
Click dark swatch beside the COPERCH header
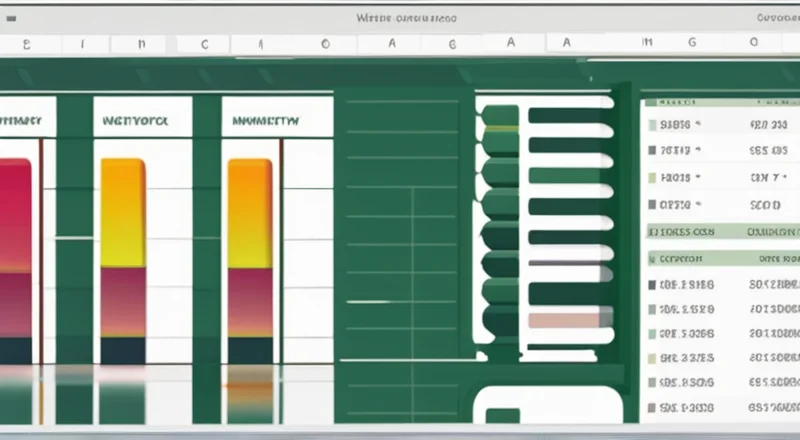[653, 258]
